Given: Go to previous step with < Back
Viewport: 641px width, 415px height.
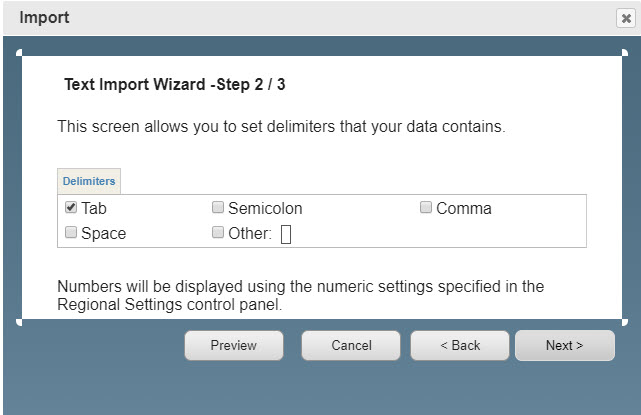Looking at the screenshot, I should [460, 345].
